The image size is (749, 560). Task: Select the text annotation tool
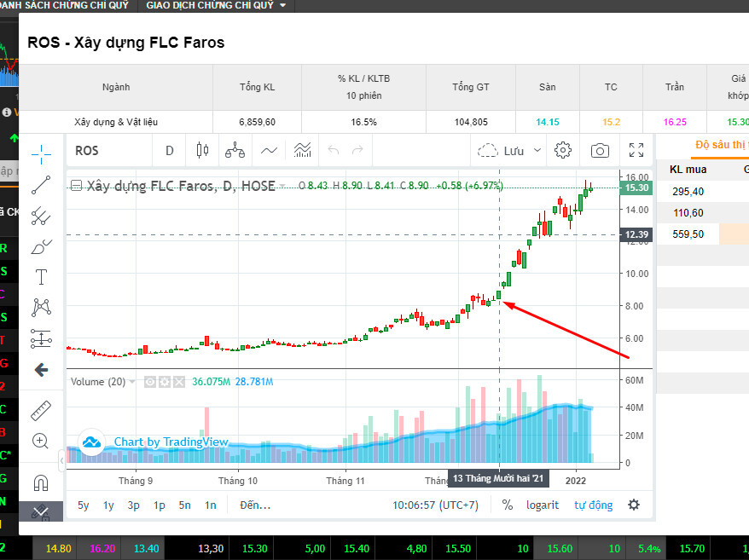41,276
